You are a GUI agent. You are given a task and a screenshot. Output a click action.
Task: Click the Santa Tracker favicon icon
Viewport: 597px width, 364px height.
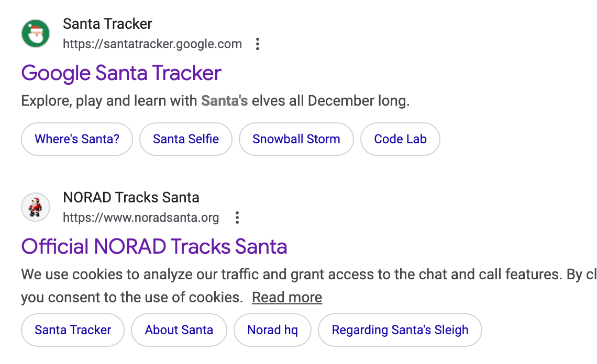[36, 34]
